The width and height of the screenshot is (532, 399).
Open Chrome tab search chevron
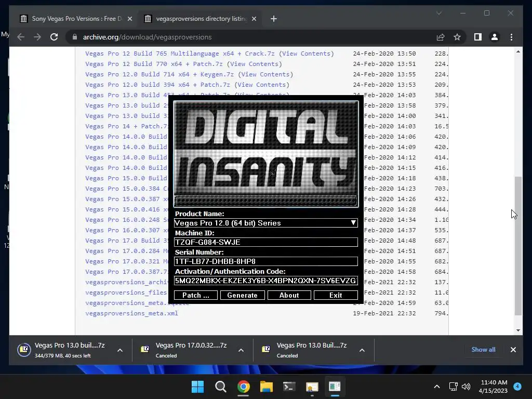438,13
